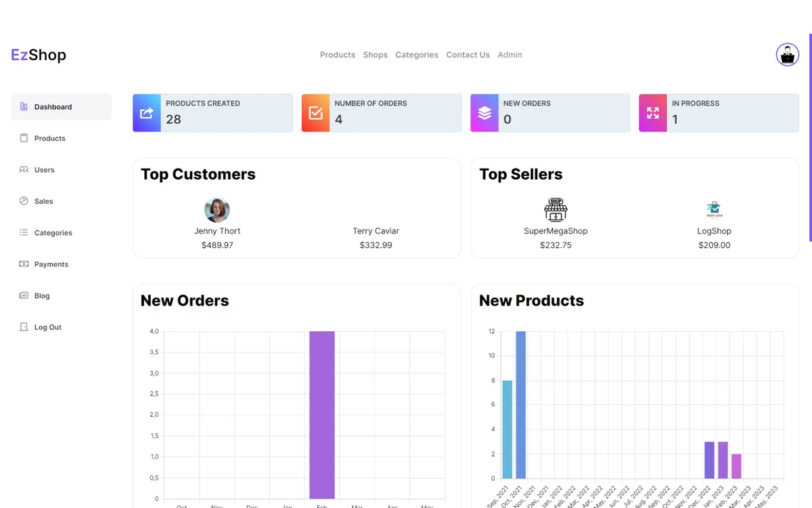The height and width of the screenshot is (508, 812).
Task: Click the page vertical scrollbar thumb
Action: coord(810,137)
